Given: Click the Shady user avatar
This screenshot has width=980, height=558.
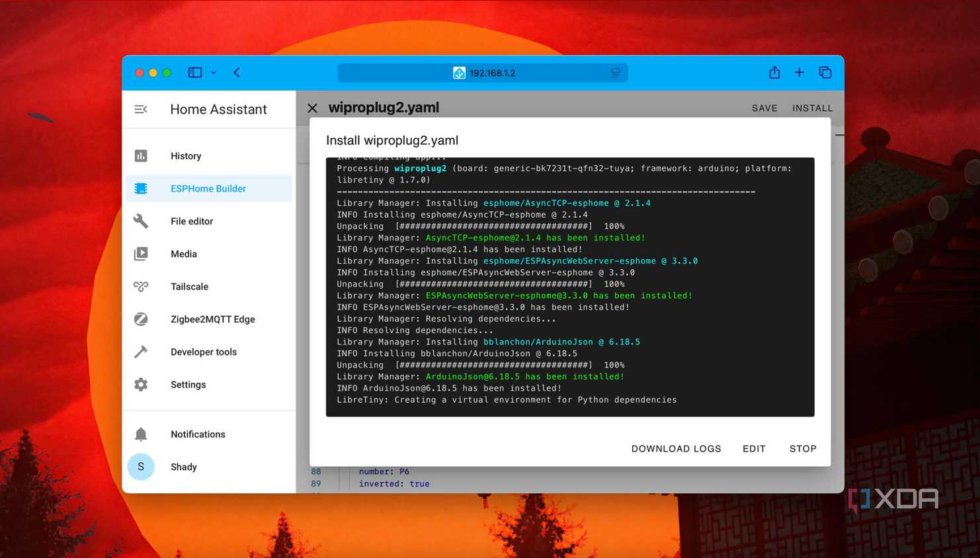Looking at the screenshot, I should click(x=141, y=467).
